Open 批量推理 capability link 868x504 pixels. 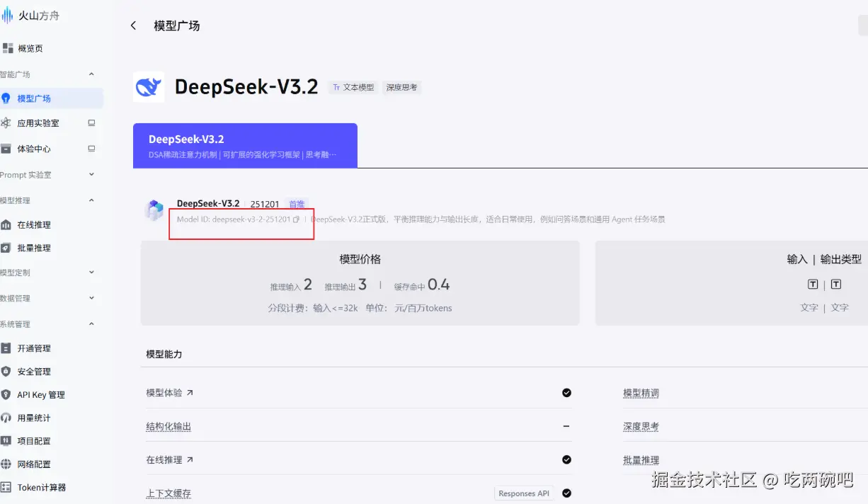(x=641, y=460)
